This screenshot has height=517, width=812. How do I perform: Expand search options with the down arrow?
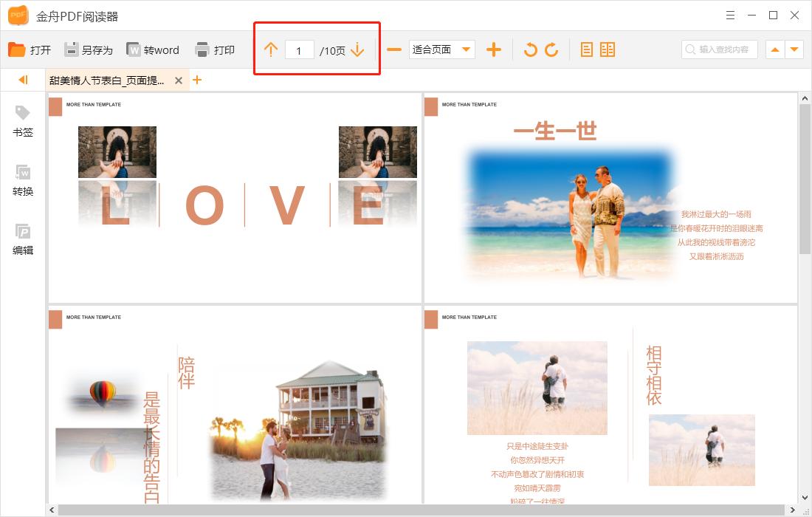coord(794,49)
